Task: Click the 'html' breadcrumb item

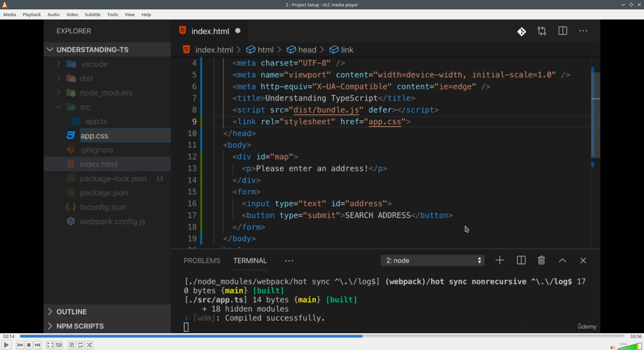Action: [260, 50]
